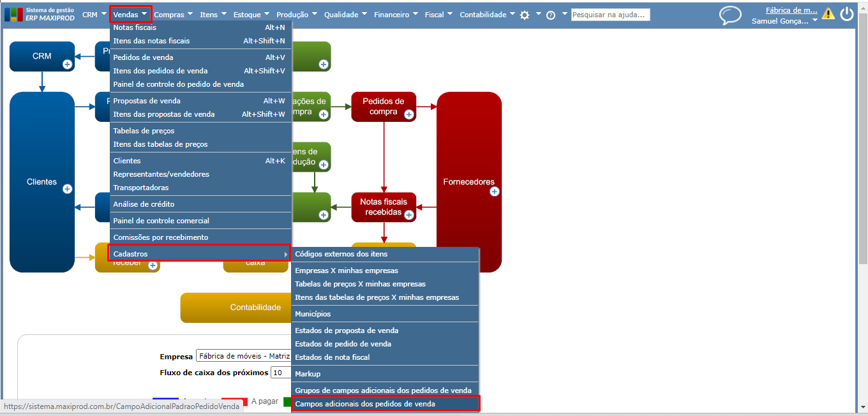Screen dimensions: 868x416
Task: Open the Contabilidade menu
Action: [x=488, y=14]
